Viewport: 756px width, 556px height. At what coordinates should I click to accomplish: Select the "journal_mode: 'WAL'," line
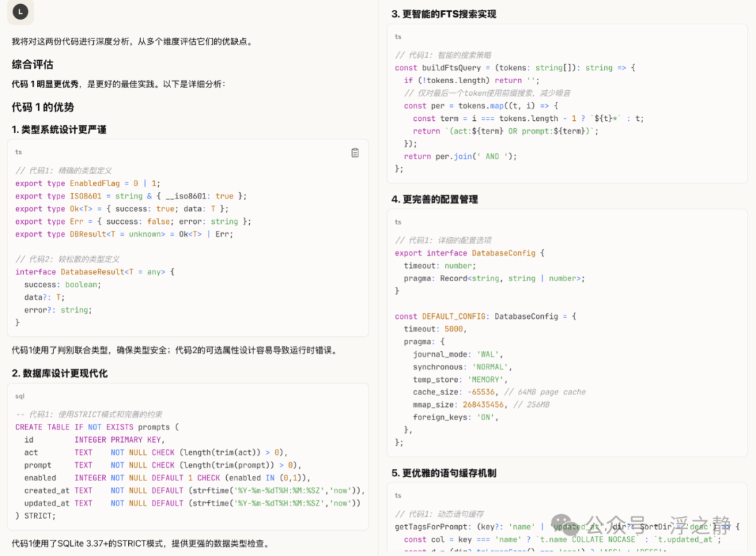458,355
